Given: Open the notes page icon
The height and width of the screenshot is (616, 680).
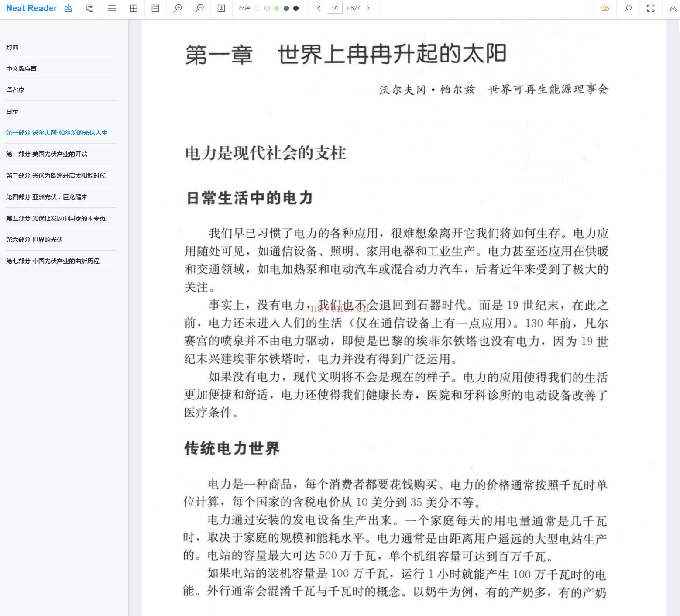Looking at the screenshot, I should coord(155,8).
